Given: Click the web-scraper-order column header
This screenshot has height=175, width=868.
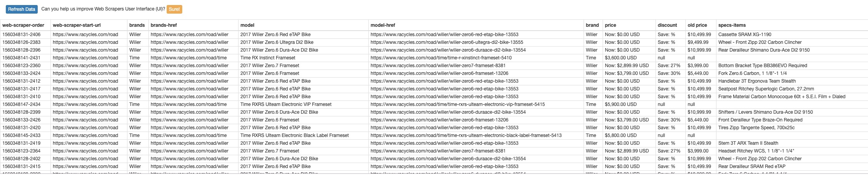Looking at the screenshot, I should pos(23,25).
